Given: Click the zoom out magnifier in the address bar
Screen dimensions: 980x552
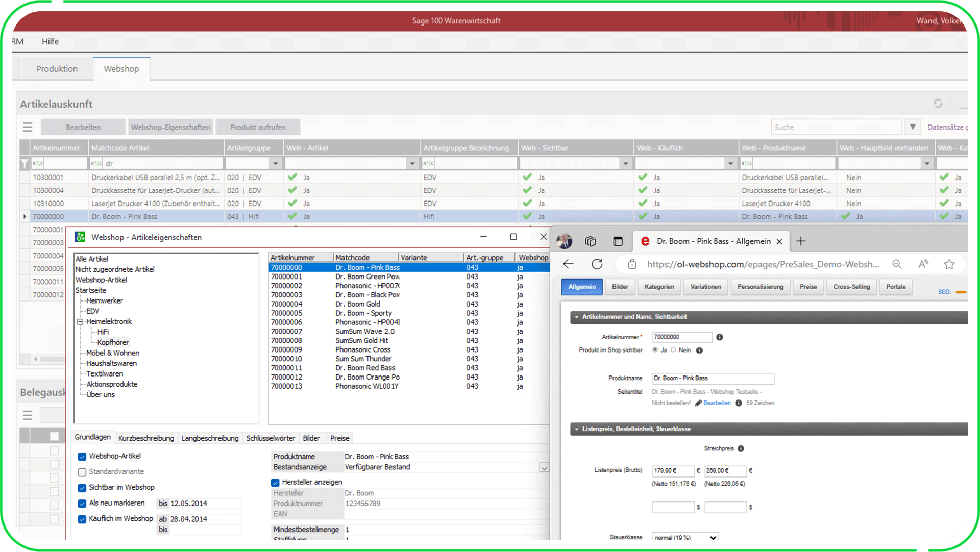Looking at the screenshot, I should point(897,264).
